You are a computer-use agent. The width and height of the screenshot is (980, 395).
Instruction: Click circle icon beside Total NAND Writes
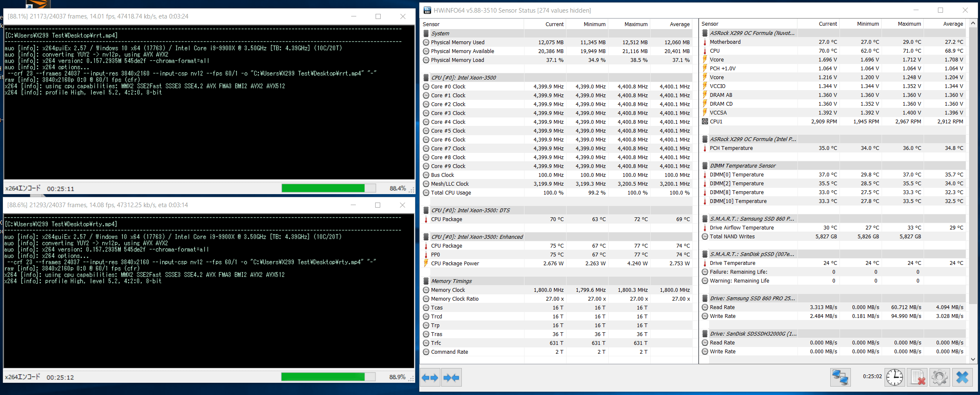click(705, 237)
